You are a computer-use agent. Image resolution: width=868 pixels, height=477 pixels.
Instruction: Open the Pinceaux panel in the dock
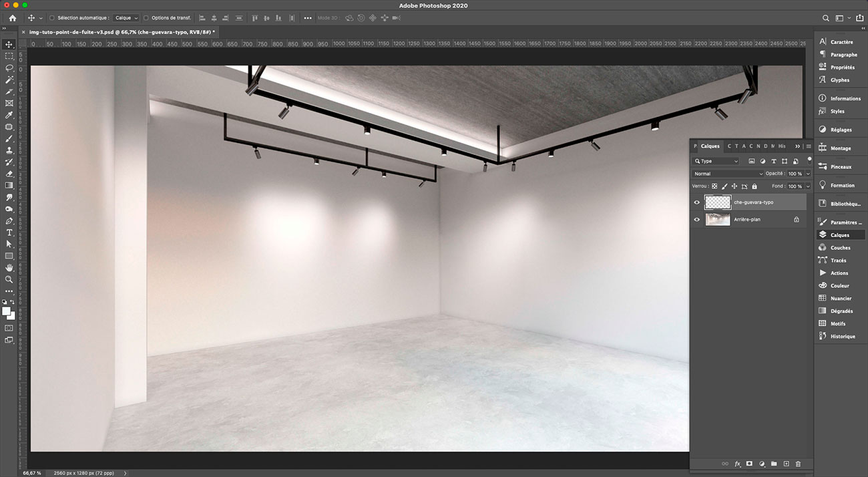pos(840,166)
